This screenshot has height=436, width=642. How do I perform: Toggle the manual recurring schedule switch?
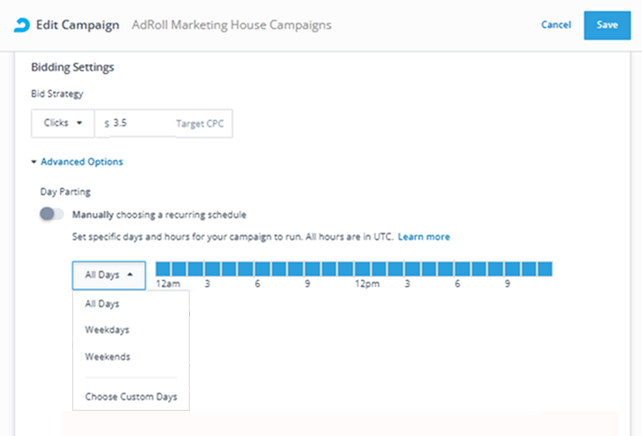point(52,214)
